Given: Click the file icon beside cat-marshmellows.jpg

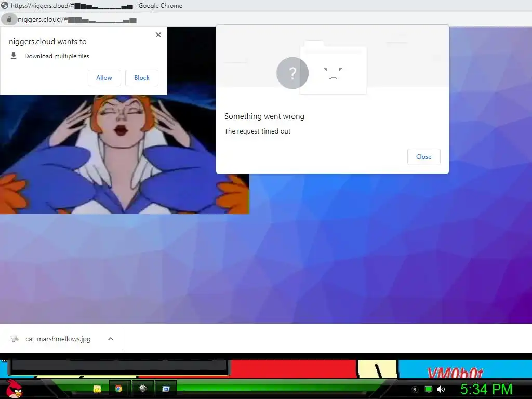Looking at the screenshot, I should (x=14, y=339).
